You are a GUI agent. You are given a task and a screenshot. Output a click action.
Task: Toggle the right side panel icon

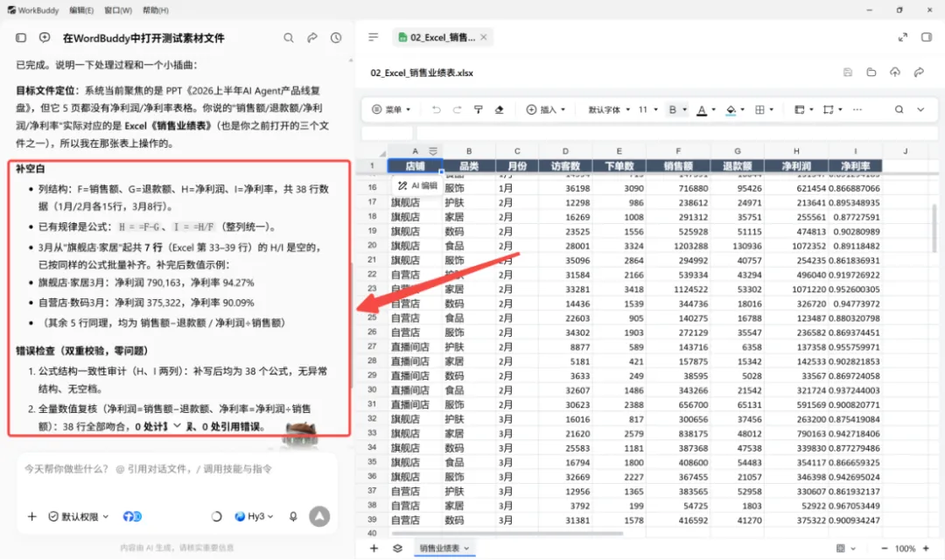[927, 38]
